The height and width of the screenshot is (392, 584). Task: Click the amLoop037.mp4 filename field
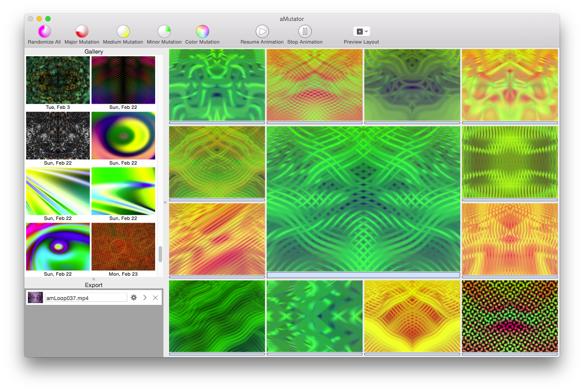pyautogui.click(x=86, y=298)
